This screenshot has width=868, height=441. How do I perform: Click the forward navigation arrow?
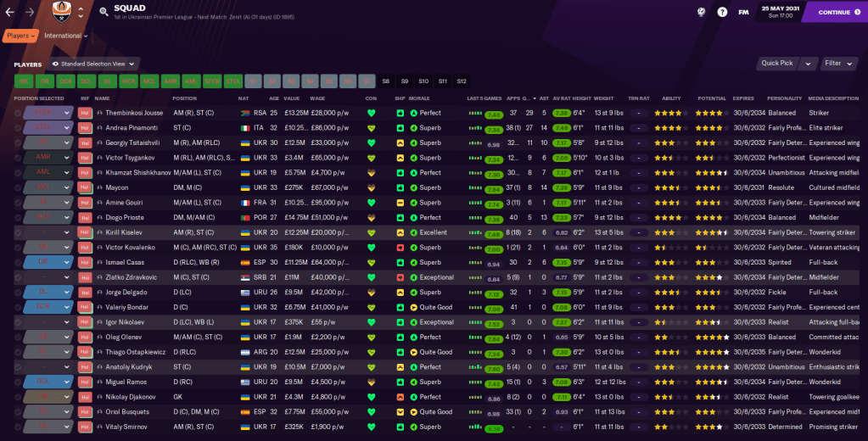31,12
